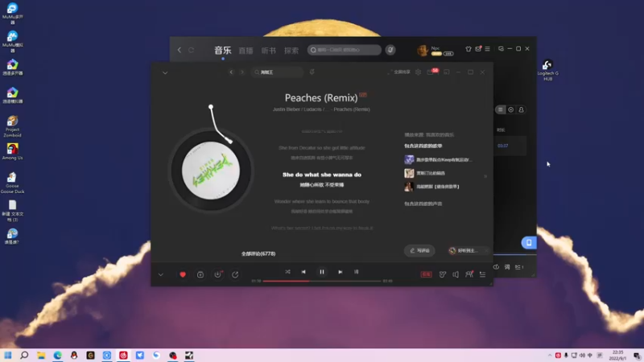Click the listen-to-identify icon beside player search
The image size is (644, 362).
[312, 72]
